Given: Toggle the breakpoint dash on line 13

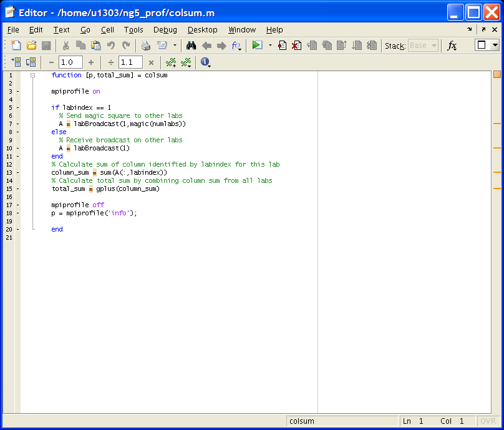Looking at the screenshot, I should [x=17, y=173].
